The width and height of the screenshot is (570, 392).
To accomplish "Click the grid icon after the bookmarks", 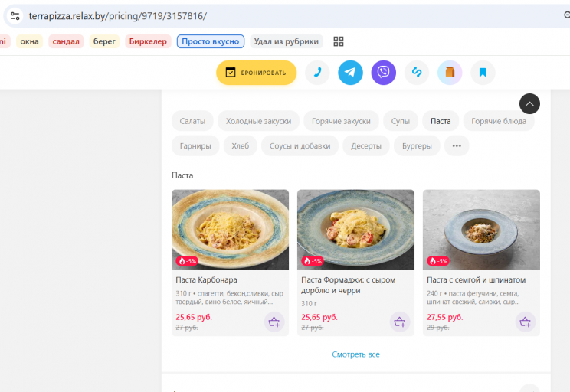I will click(339, 41).
